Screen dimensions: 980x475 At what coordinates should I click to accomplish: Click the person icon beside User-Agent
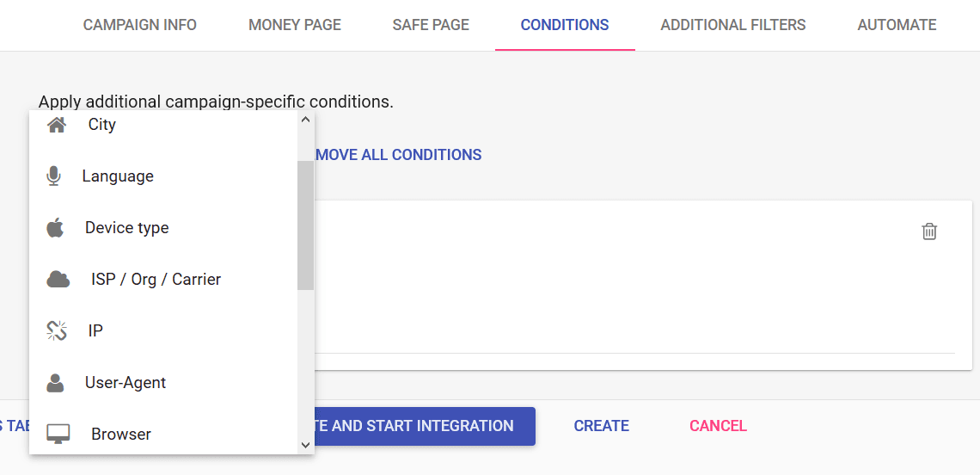55,382
